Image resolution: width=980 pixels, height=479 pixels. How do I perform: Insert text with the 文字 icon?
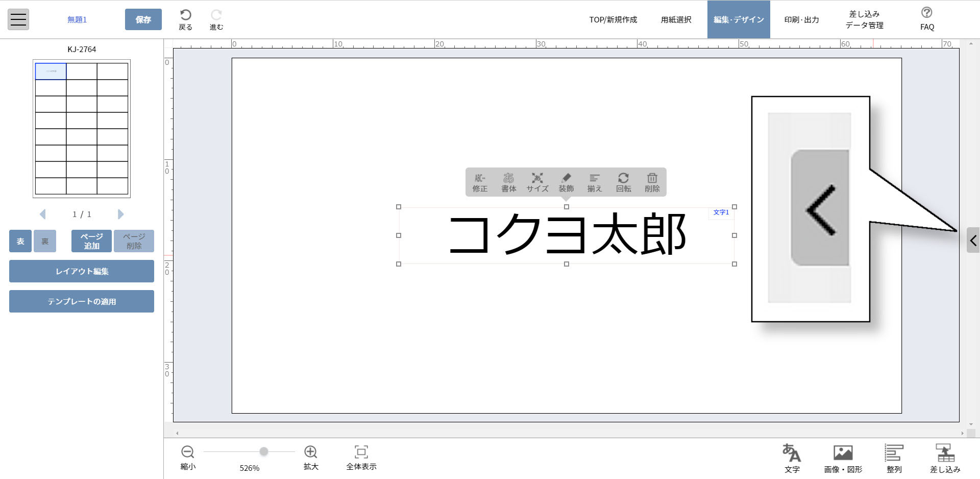792,457
